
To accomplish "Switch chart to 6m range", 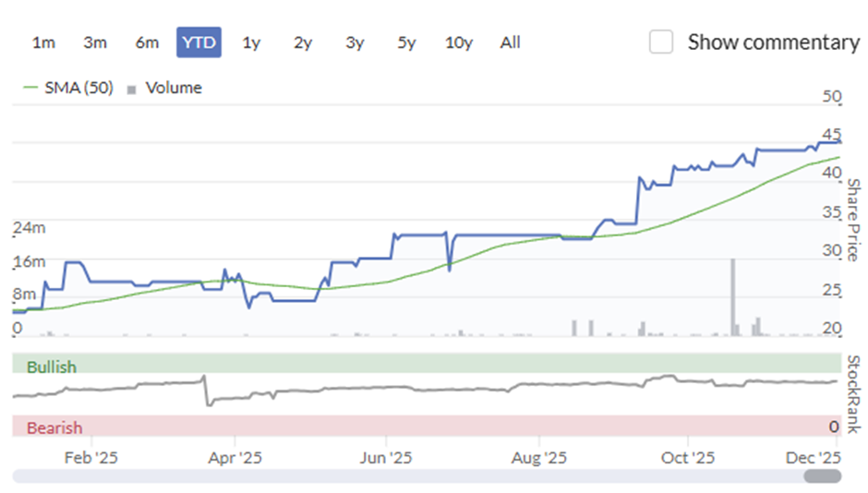I will pos(147,42).
